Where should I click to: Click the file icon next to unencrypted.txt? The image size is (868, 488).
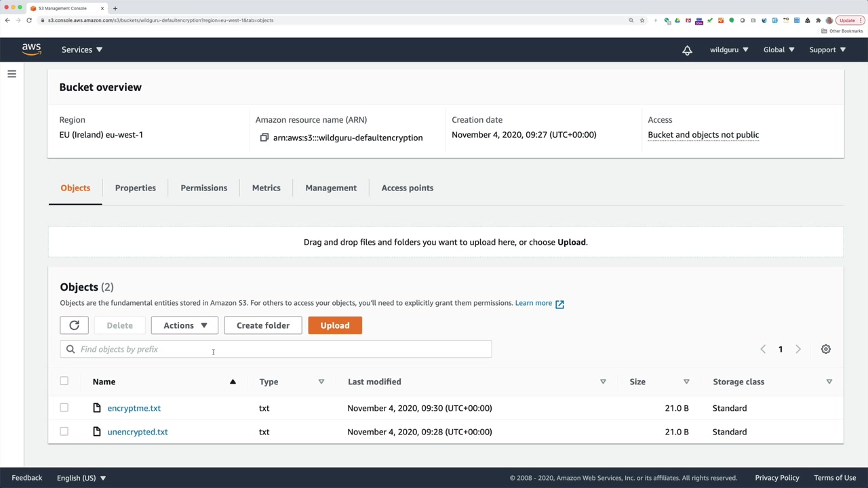click(x=97, y=432)
